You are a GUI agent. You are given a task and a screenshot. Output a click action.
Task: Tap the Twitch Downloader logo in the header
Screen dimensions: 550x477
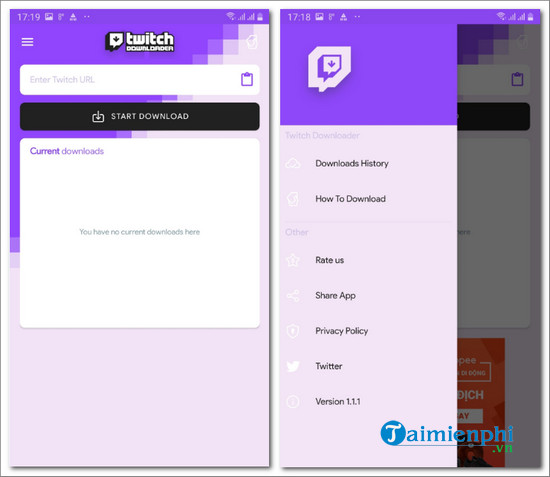coord(140,42)
